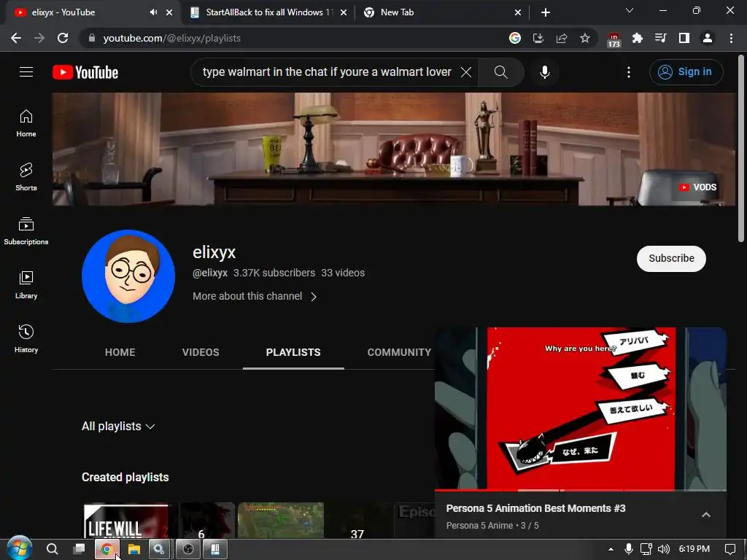
Task: Open the volume control in system tray
Action: pos(664,549)
